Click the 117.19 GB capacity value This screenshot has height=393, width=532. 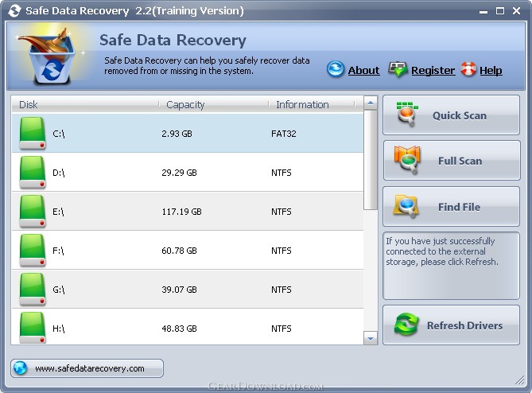tap(181, 212)
